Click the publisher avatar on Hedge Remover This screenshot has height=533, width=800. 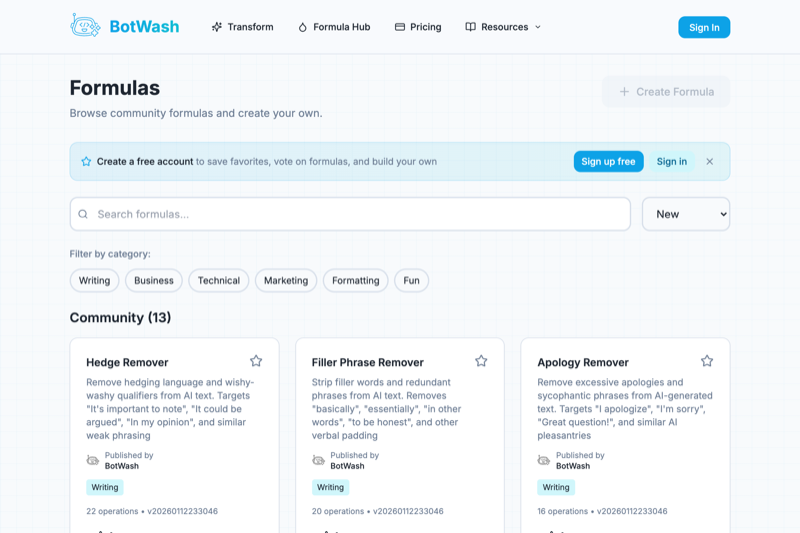pos(93,460)
